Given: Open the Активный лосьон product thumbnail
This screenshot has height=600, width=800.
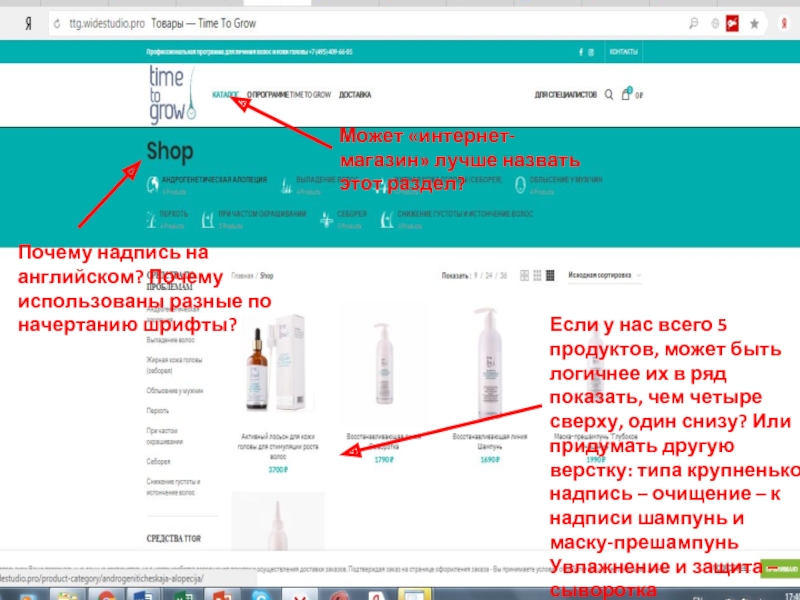Looking at the screenshot, I should point(278,365).
